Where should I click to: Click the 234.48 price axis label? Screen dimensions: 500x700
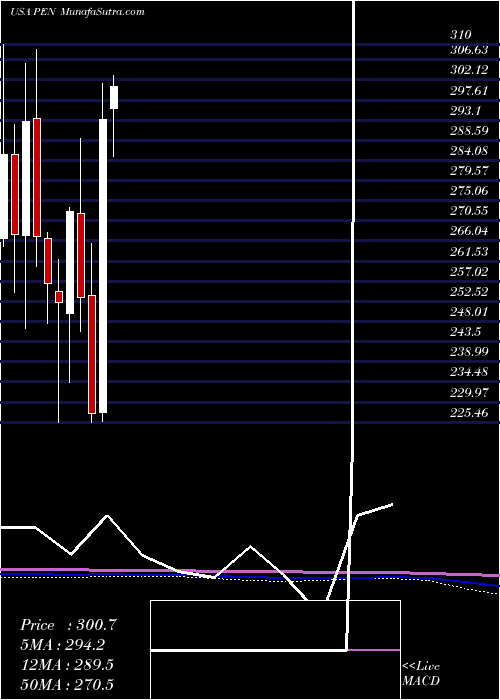(x=468, y=372)
